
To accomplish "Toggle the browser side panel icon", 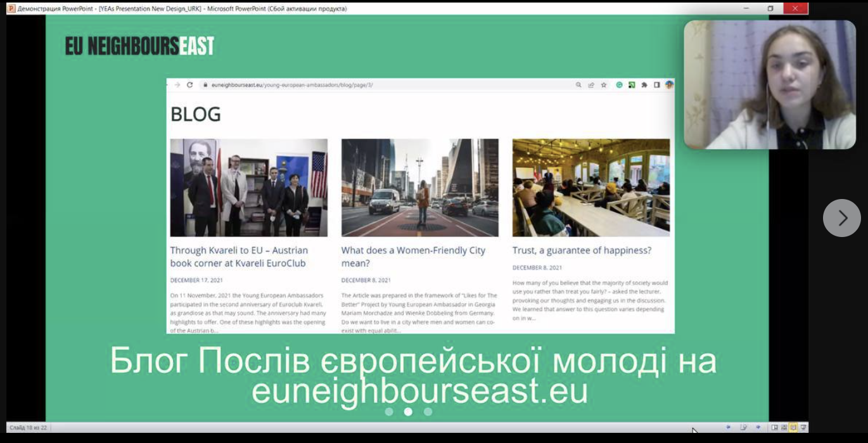I will click(x=657, y=85).
